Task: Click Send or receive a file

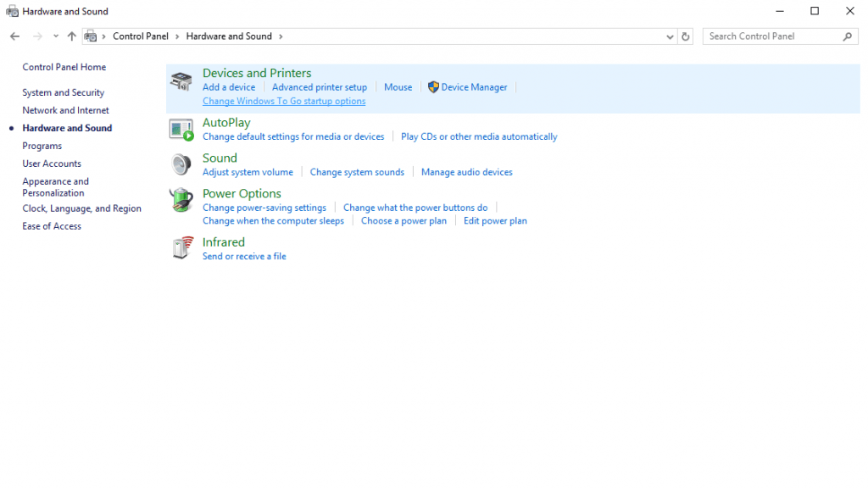Action: (x=244, y=256)
